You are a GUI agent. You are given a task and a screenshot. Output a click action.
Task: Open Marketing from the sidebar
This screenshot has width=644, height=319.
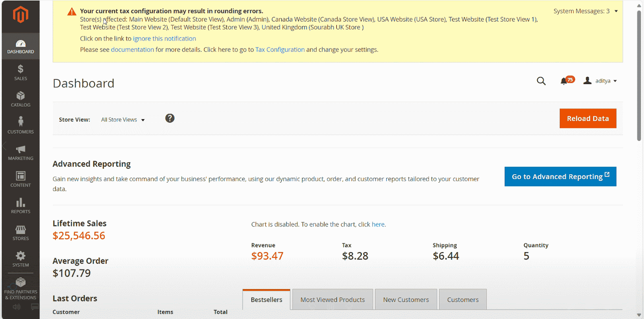pos(21,152)
